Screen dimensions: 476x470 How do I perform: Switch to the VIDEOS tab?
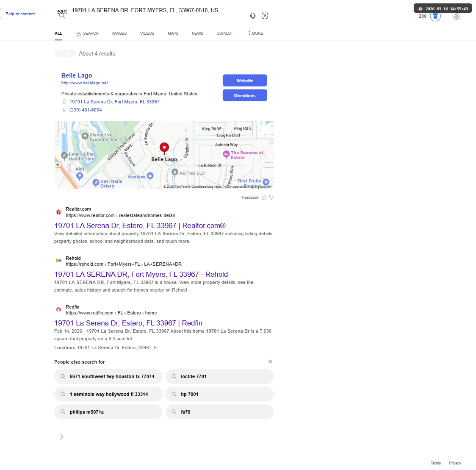point(147,33)
